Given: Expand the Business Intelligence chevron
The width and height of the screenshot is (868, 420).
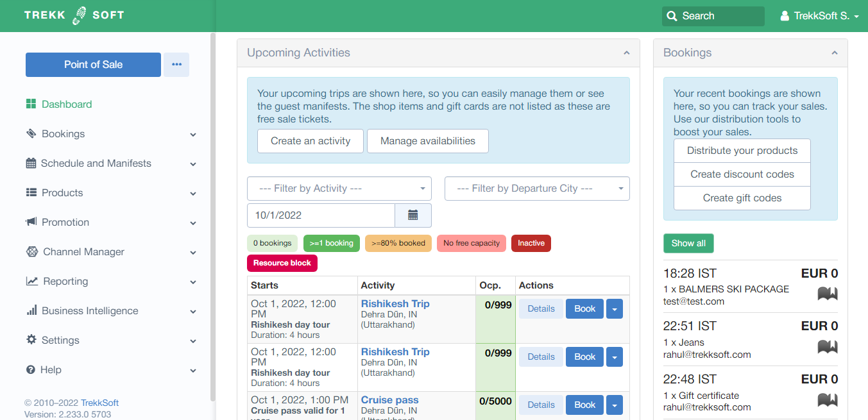Looking at the screenshot, I should tap(193, 312).
